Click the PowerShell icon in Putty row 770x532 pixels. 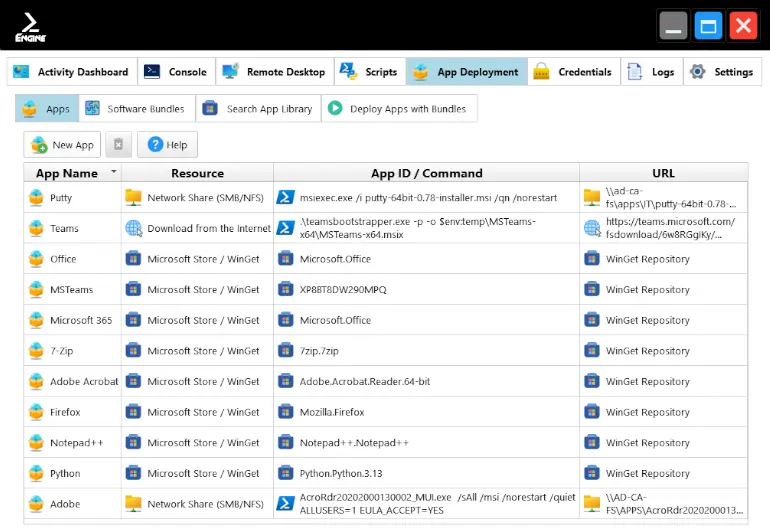point(285,198)
